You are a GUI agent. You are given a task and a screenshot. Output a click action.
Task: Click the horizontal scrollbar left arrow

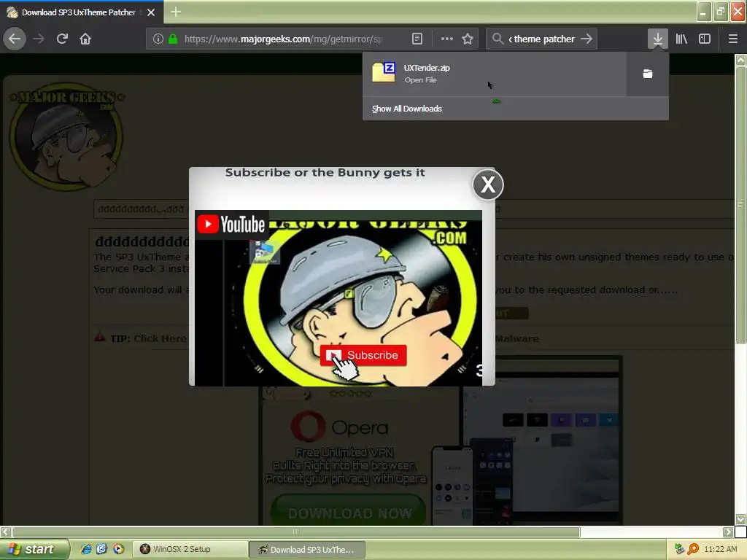pos(6,532)
